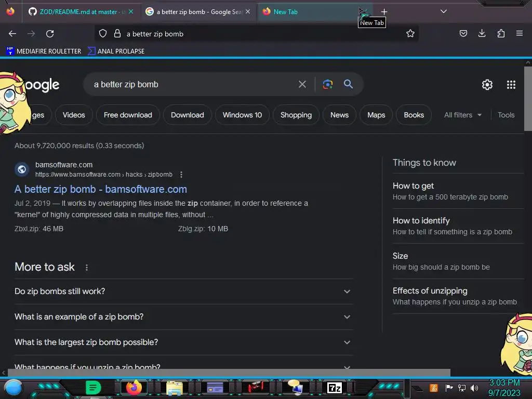Switch to a better zip bomb tab
Image resolution: width=532 pixels, height=399 pixels.
199,12
